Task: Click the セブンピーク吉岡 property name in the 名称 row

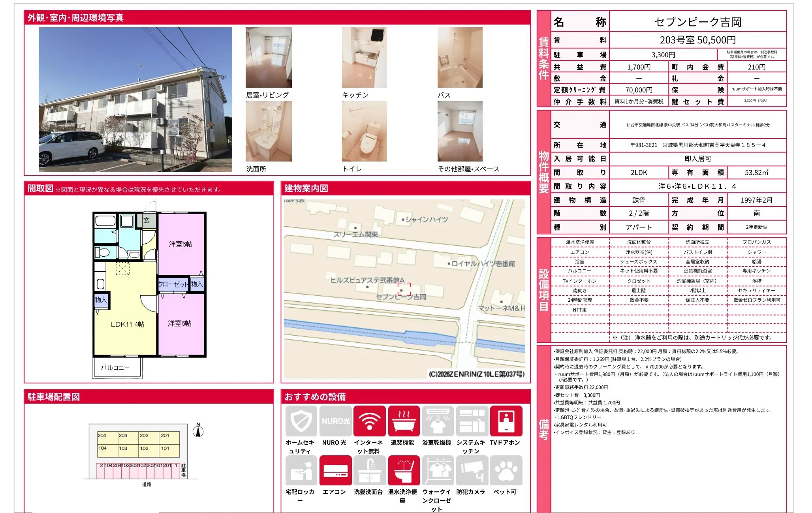Action: pos(698,22)
